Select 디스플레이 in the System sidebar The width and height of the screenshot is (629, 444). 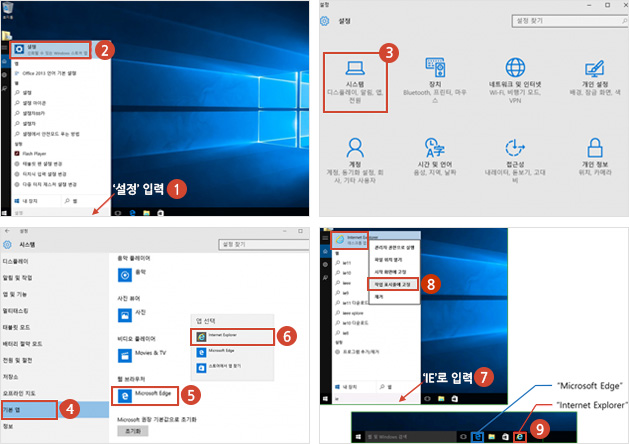pos(15,262)
